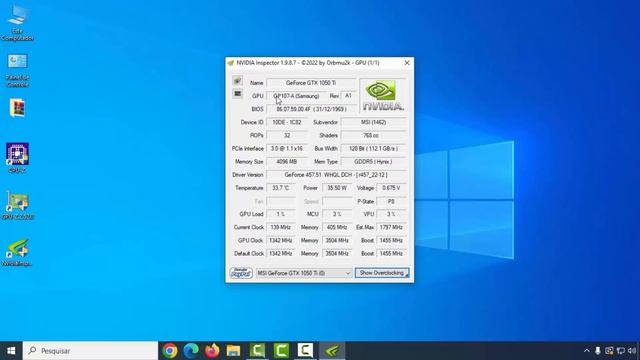This screenshot has height=360, width=640.
Task: Click the Donate PayPal button
Action: click(x=241, y=273)
